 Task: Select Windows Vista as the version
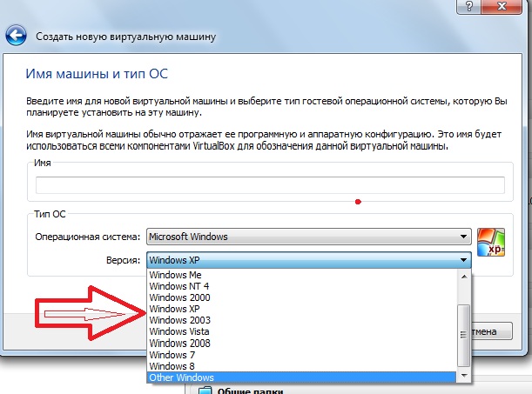click(x=178, y=331)
